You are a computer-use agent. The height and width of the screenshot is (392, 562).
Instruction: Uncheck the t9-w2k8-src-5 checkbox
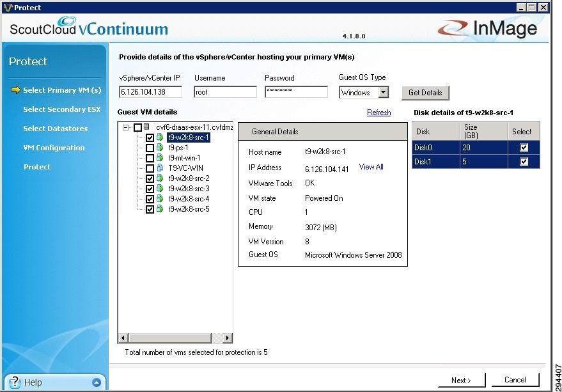pyautogui.click(x=150, y=209)
